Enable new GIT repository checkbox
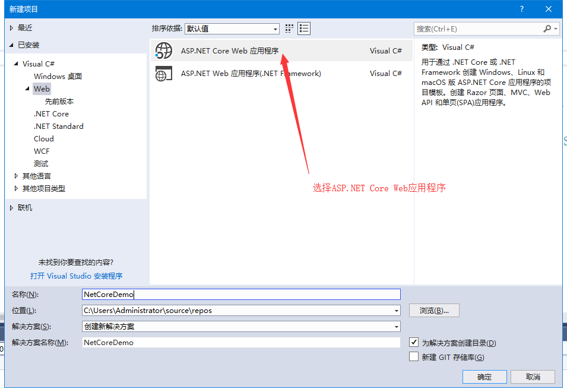The image size is (567, 392). pos(414,356)
